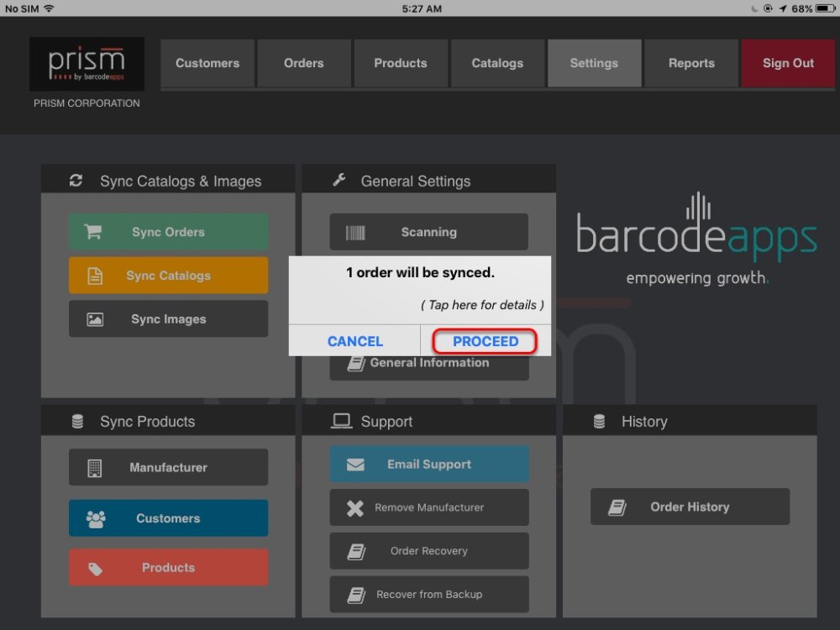The height and width of the screenshot is (630, 840).
Task: Open Scanning settings label
Action: tap(429, 232)
